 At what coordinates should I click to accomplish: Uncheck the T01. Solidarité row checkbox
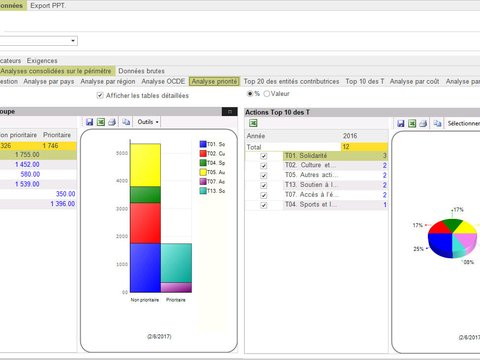[x=264, y=156]
